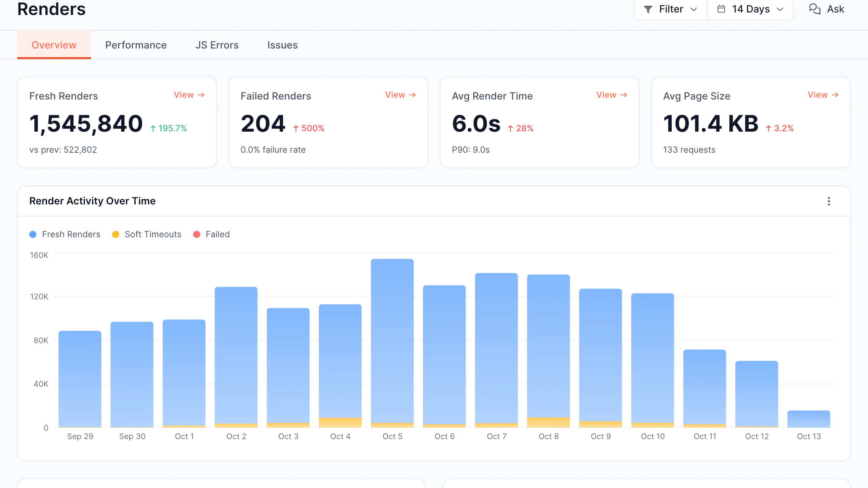
Task: Toggle the Failed legend series
Action: click(211, 234)
